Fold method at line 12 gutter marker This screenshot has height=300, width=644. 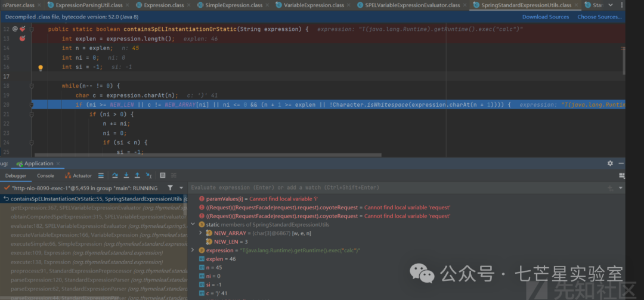[x=32, y=29]
